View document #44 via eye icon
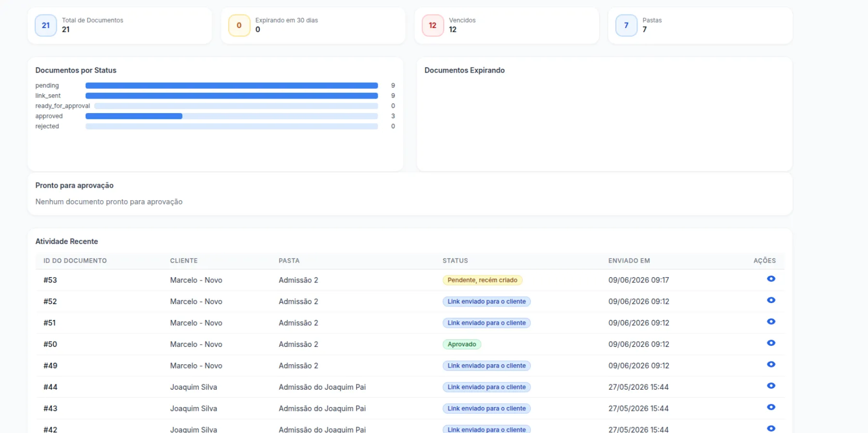 coord(771,386)
